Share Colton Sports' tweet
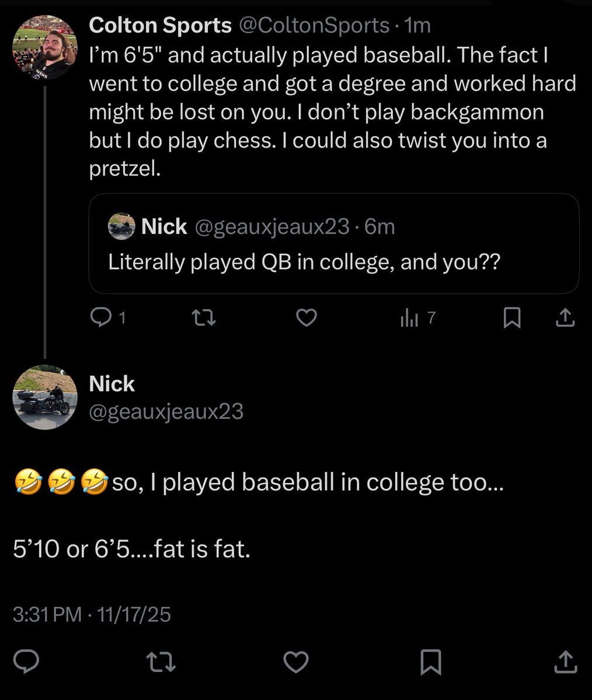Viewport: 592px width, 700px height. point(565,318)
